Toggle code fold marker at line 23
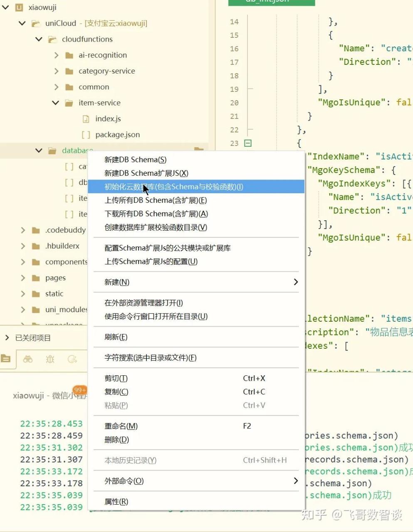The width and height of the screenshot is (413, 532). [x=248, y=143]
